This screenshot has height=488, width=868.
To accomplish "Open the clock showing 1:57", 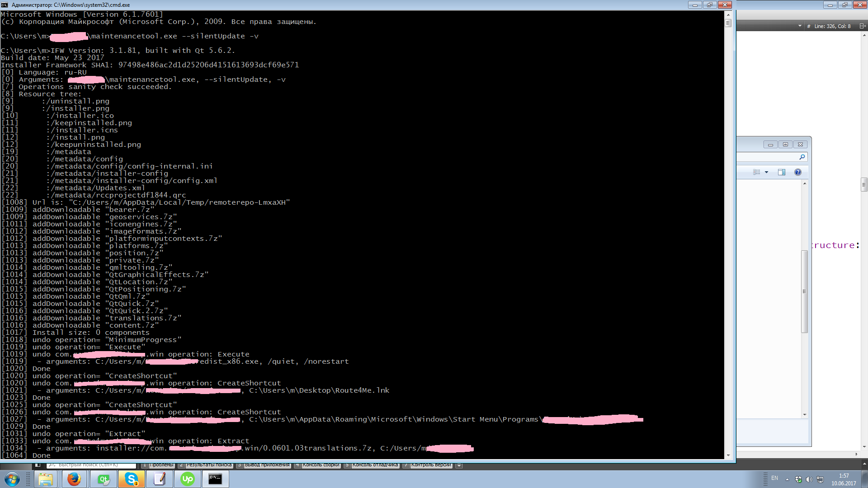I will click(x=844, y=479).
